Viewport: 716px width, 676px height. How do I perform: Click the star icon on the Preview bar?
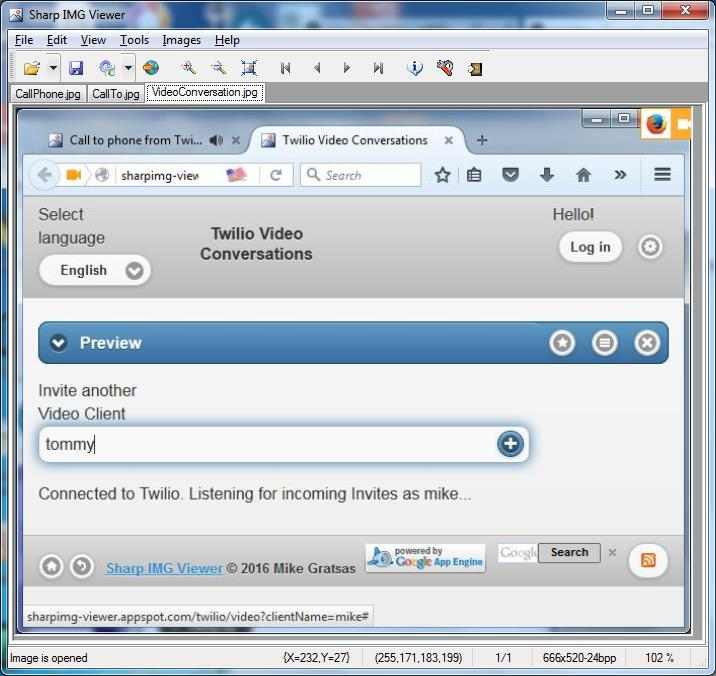click(x=562, y=343)
